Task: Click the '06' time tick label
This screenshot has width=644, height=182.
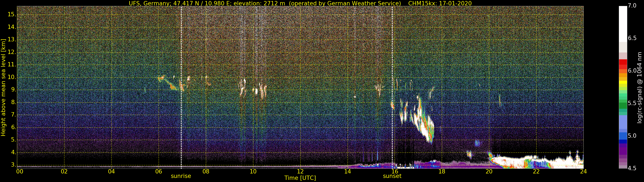Action: coord(158,172)
